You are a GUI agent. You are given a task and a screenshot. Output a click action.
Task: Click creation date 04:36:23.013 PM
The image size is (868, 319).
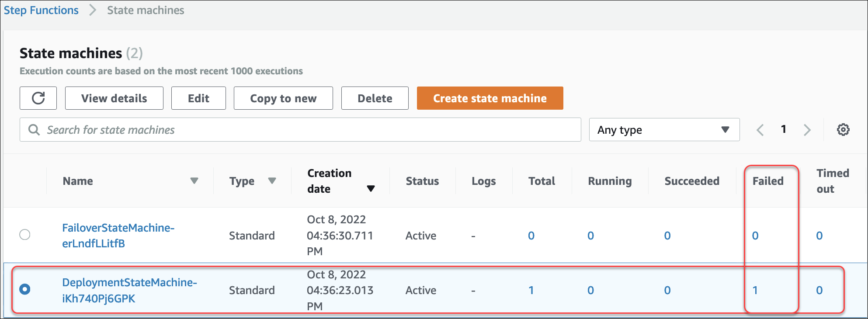tap(340, 290)
